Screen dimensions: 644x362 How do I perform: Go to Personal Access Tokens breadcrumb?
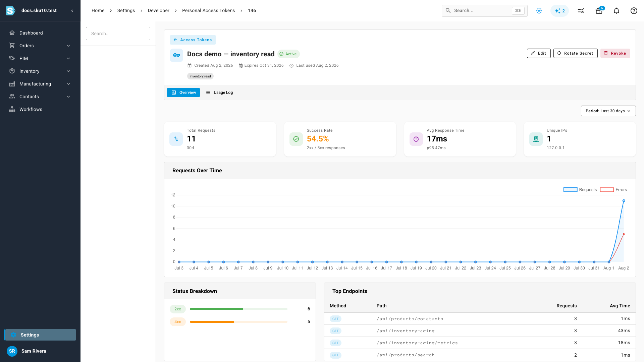[x=209, y=11]
